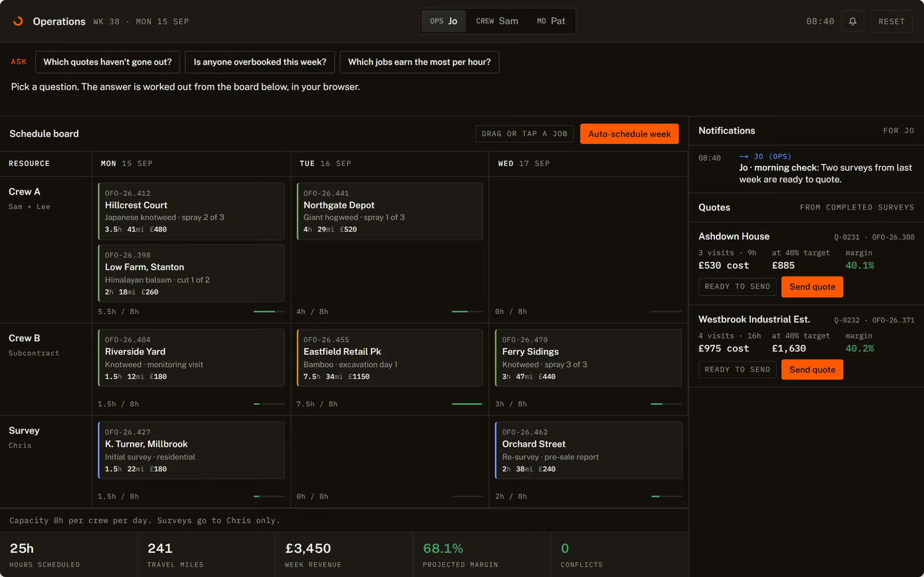
Task: Open the notifications bell icon
Action: point(852,21)
